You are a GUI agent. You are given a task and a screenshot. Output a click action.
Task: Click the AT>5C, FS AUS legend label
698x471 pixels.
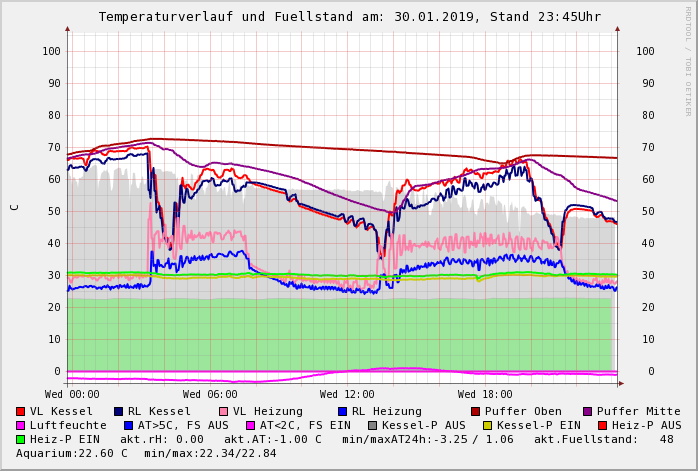pos(183,425)
